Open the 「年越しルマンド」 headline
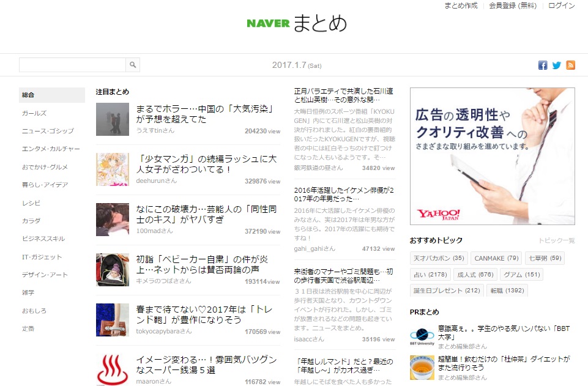Viewport: 588px width, 386px height. pyautogui.click(x=343, y=366)
